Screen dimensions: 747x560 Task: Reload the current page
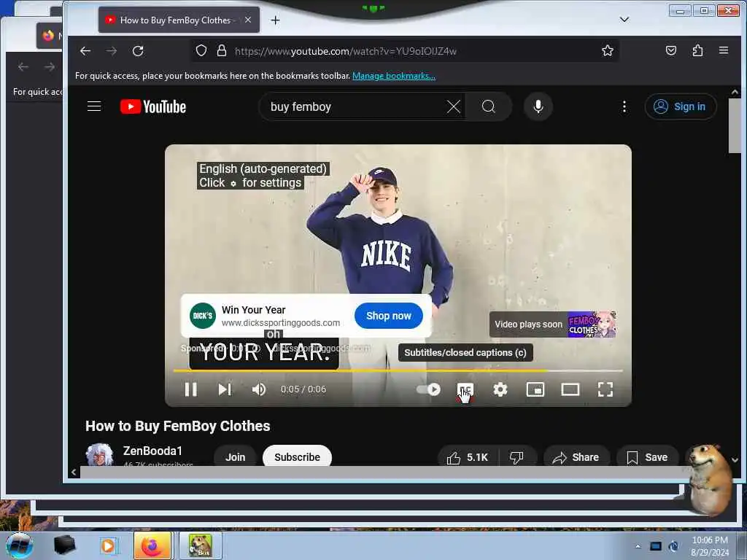tap(138, 51)
